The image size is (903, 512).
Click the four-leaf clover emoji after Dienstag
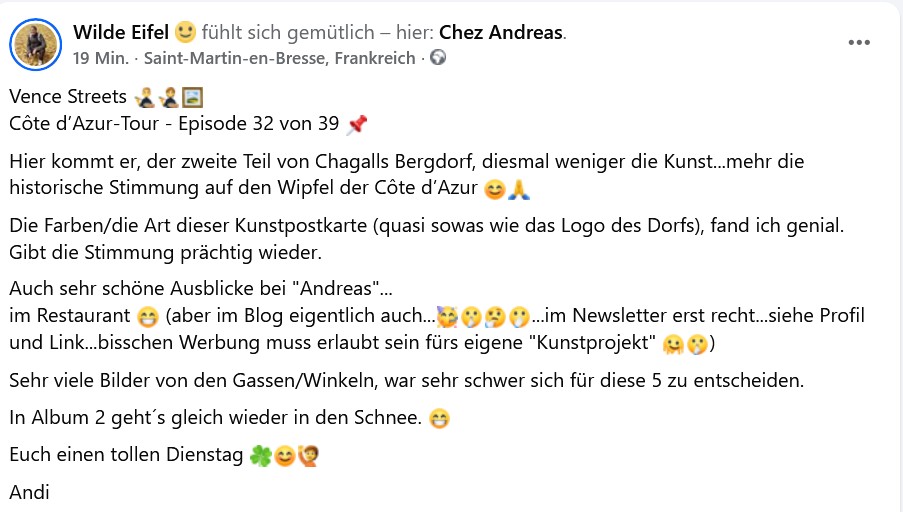coord(260,456)
